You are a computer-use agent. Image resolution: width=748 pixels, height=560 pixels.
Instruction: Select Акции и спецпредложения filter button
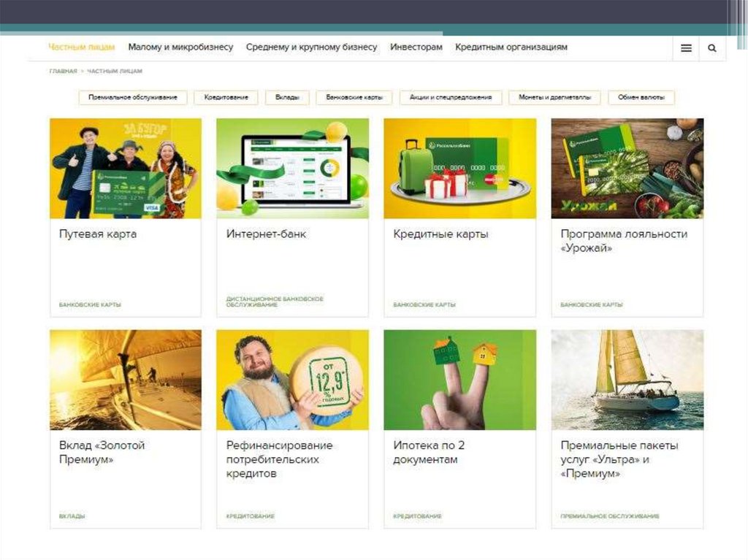[451, 97]
